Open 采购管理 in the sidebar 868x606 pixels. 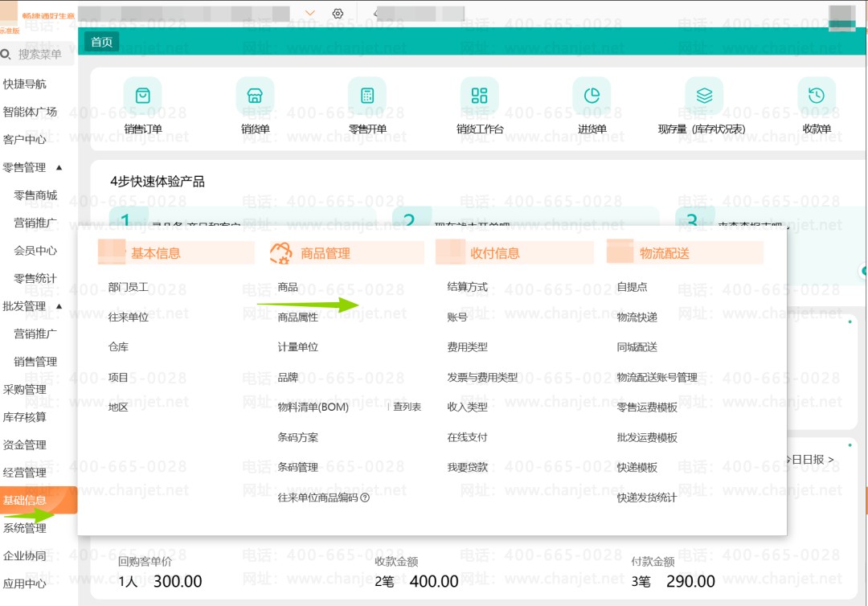click(x=24, y=390)
